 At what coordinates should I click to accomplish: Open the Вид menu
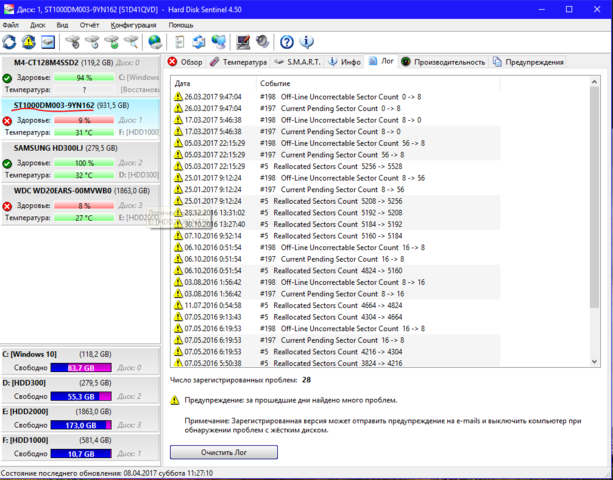(x=62, y=25)
